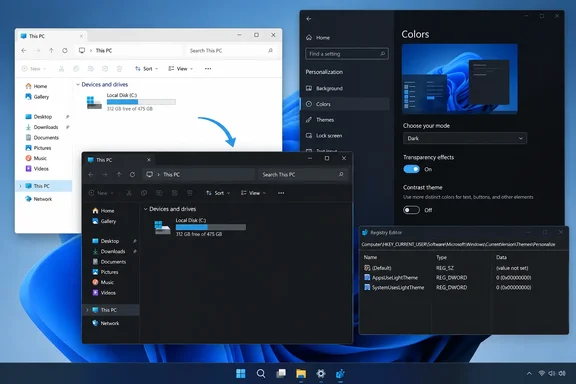The width and height of the screenshot is (576, 384).
Task: Open Network in light Explorer sidebar
Action: click(39, 199)
